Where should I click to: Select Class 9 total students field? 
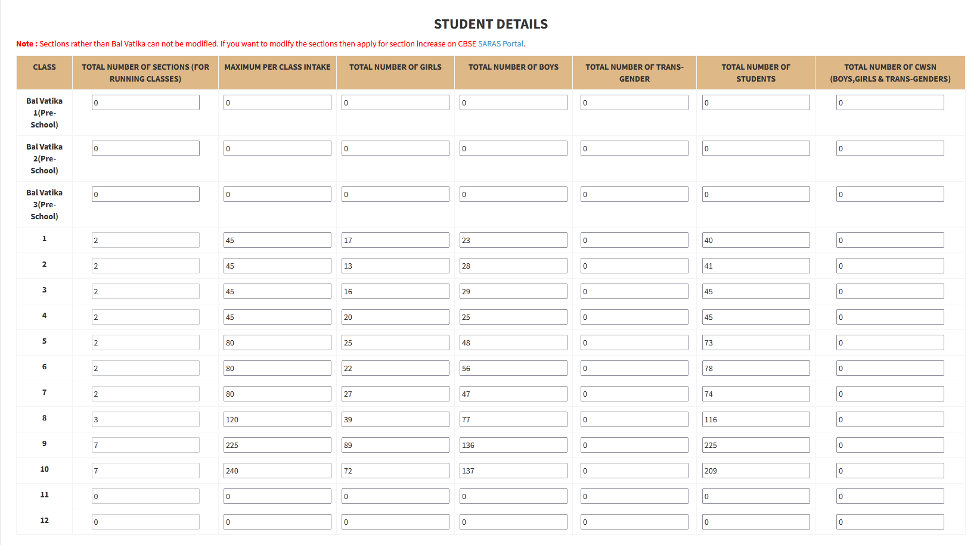coord(756,445)
